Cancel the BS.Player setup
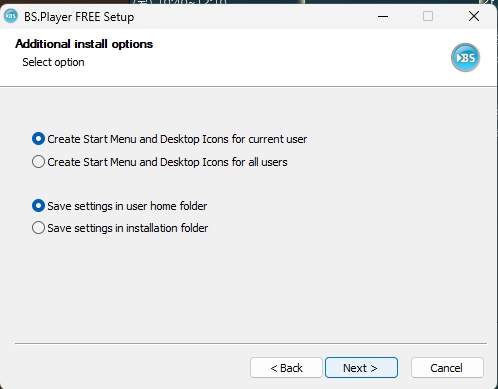The width and height of the screenshot is (498, 389). pos(447,368)
